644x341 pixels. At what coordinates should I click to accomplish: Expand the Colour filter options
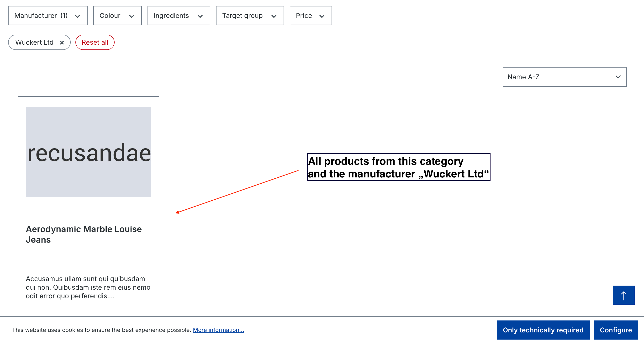(x=117, y=16)
